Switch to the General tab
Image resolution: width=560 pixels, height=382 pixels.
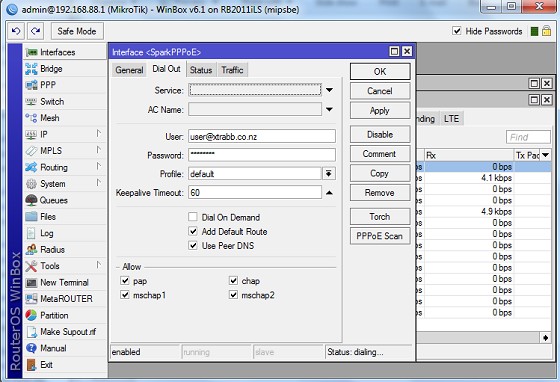pyautogui.click(x=129, y=70)
